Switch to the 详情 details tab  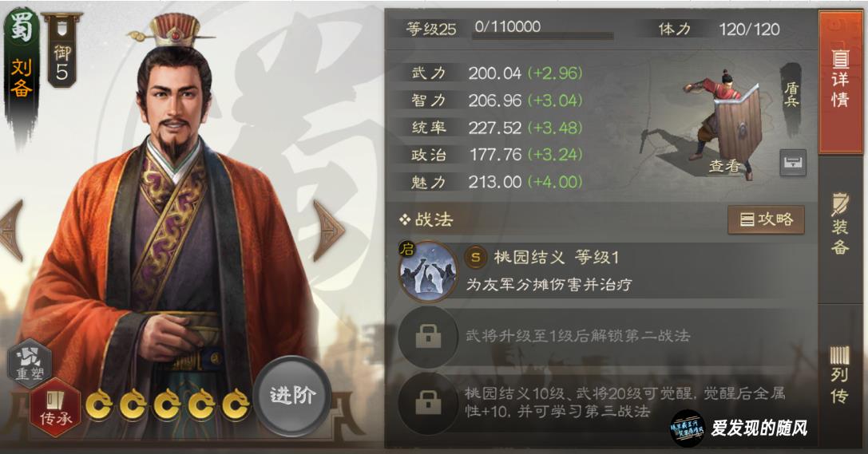click(840, 83)
